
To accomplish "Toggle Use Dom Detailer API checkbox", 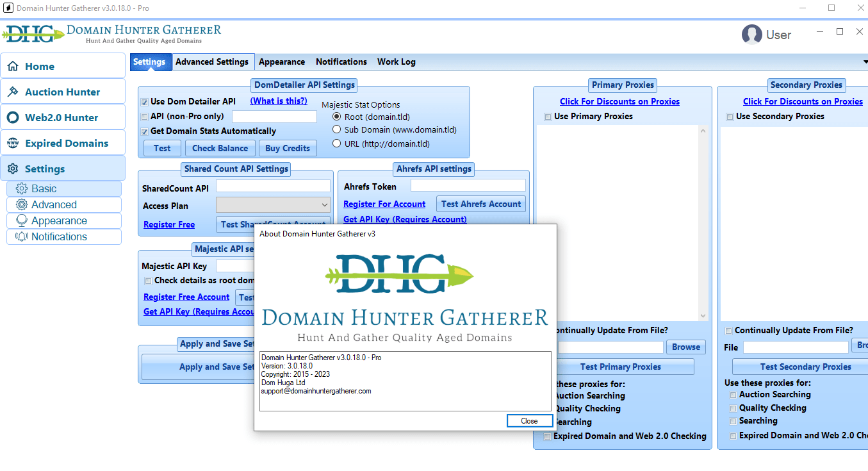I will pyautogui.click(x=145, y=101).
